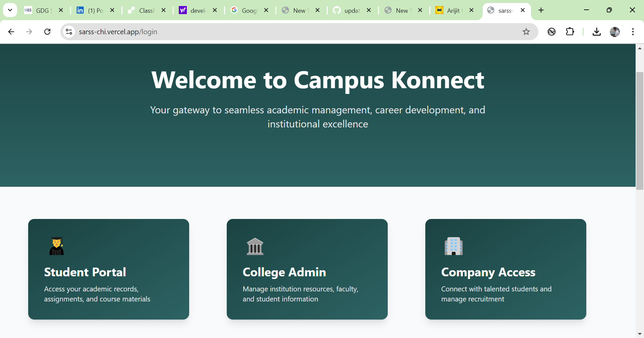Click "Connect with talented students" description

coord(496,294)
